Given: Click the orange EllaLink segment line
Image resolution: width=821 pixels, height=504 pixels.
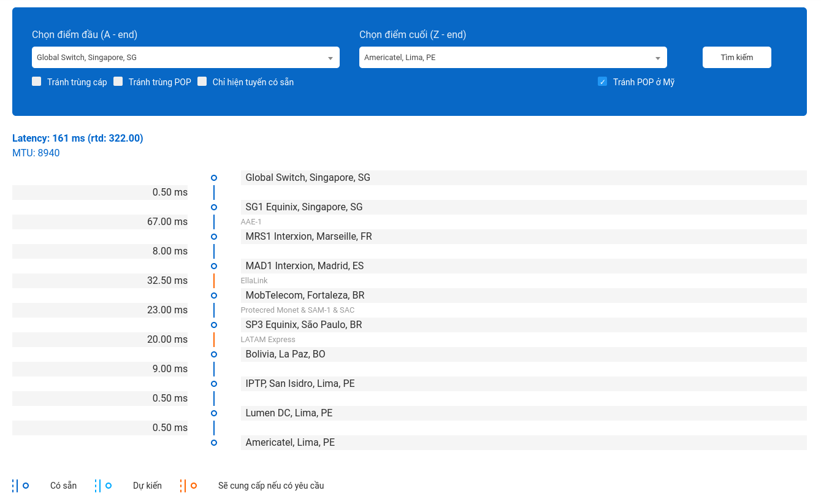Looking at the screenshot, I should [x=214, y=281].
